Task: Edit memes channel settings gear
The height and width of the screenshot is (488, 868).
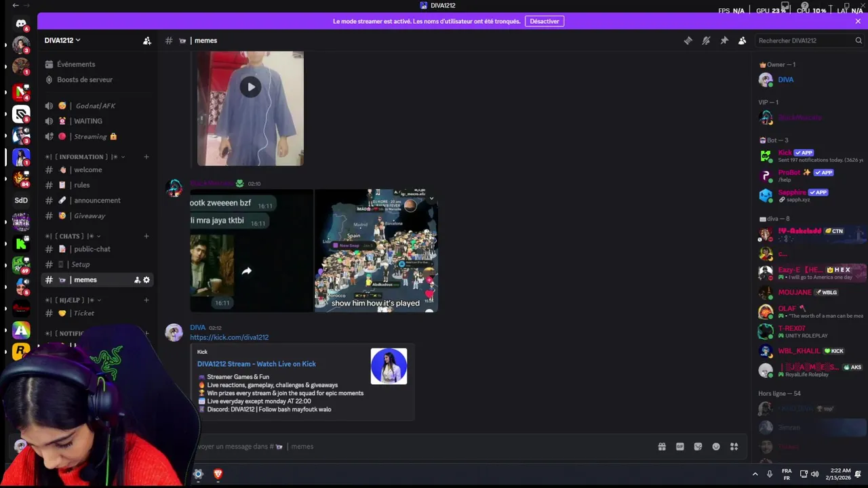Action: tap(146, 280)
